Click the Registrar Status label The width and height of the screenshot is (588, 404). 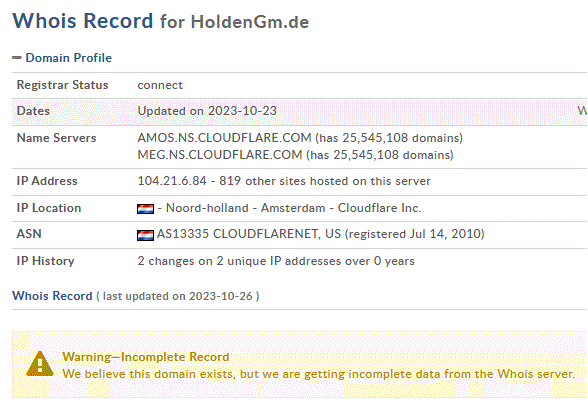point(62,85)
